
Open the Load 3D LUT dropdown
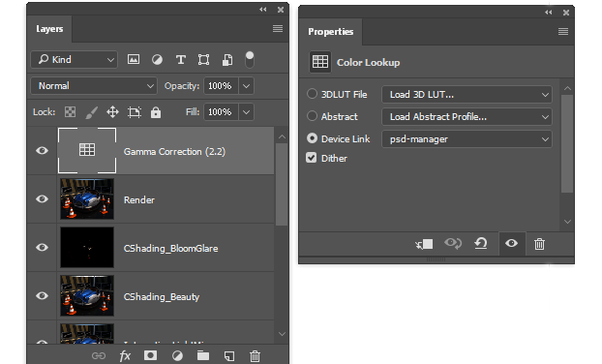467,95
